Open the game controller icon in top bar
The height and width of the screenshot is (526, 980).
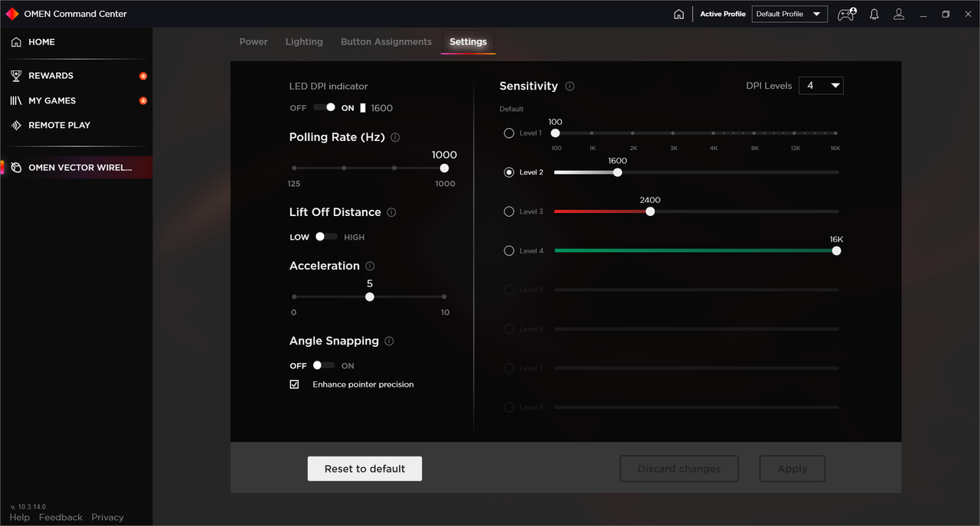tap(846, 14)
